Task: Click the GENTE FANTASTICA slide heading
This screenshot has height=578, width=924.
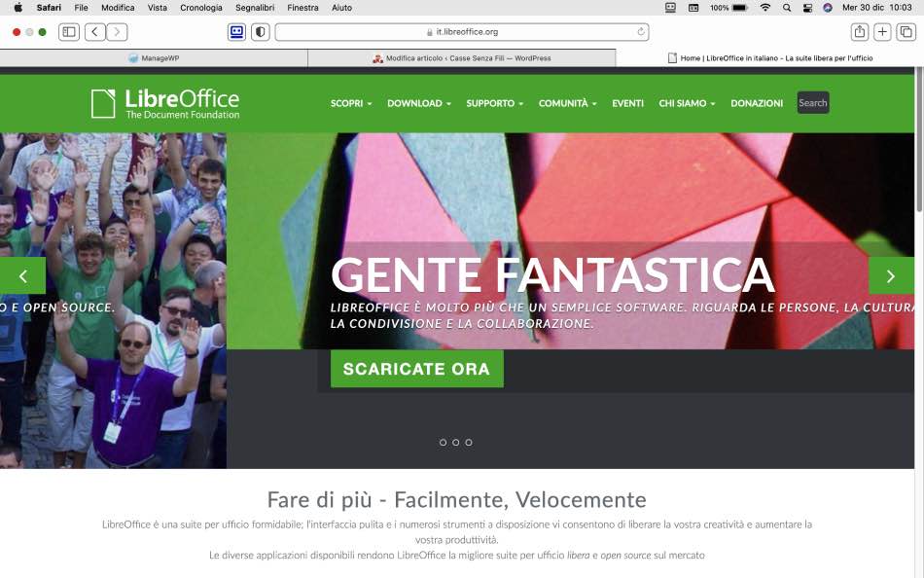Action: pyautogui.click(x=552, y=274)
